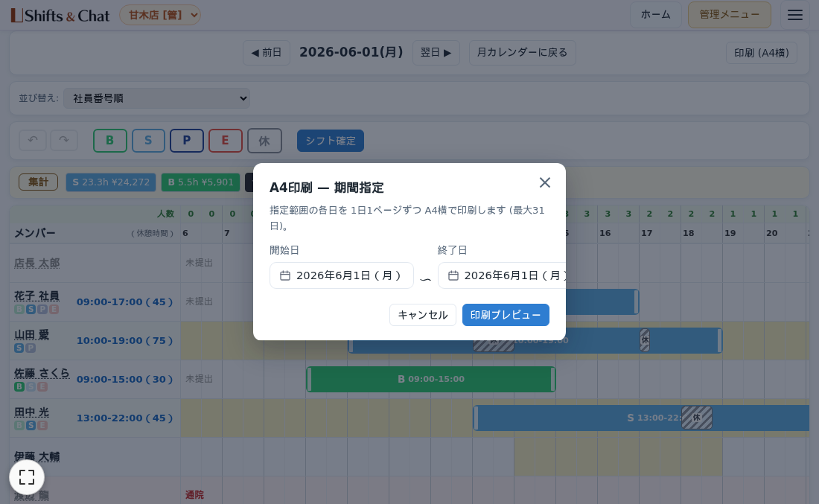Screen dimensions: 819x504
Task: Click the シフト確定 button
Action: click(331, 141)
